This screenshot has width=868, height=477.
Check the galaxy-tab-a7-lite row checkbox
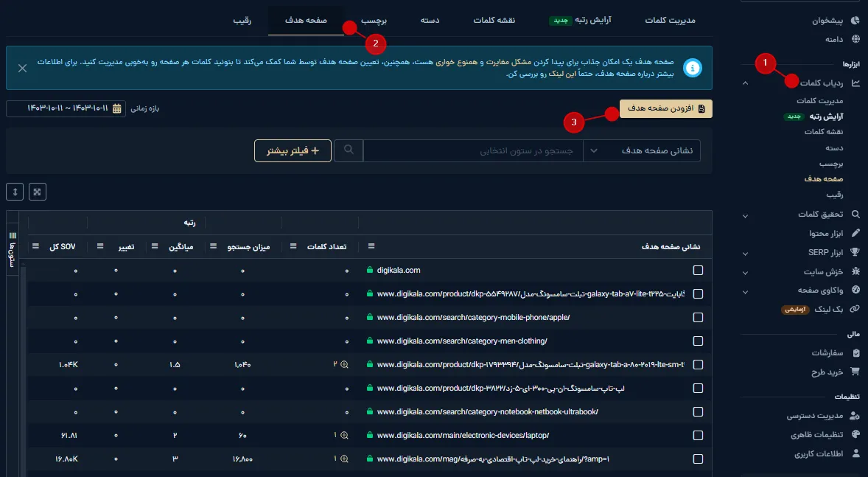tap(698, 293)
